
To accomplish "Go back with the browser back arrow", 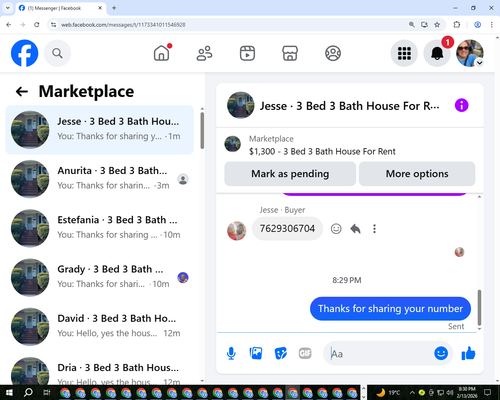I will (9, 25).
